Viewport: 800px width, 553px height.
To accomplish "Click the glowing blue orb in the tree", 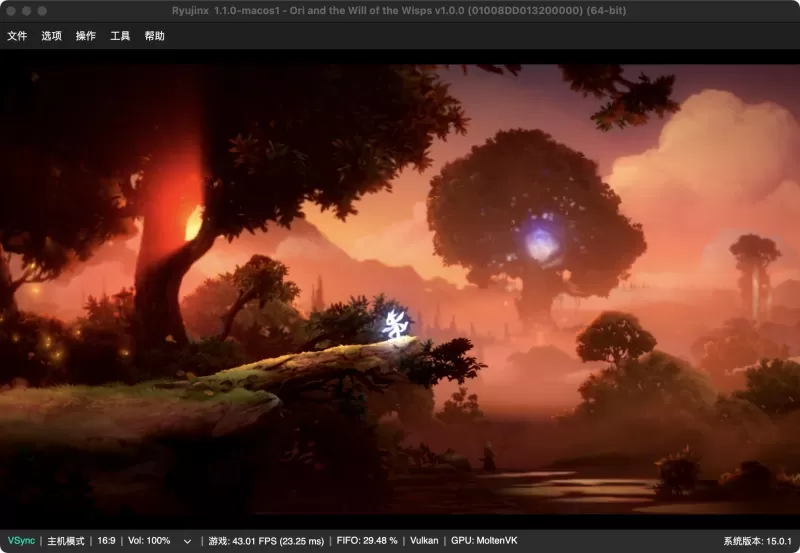I will [x=542, y=242].
